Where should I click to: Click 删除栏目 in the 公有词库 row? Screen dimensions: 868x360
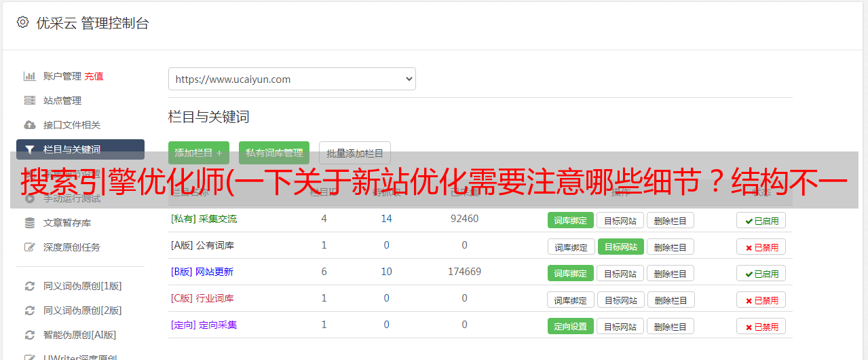(670, 247)
